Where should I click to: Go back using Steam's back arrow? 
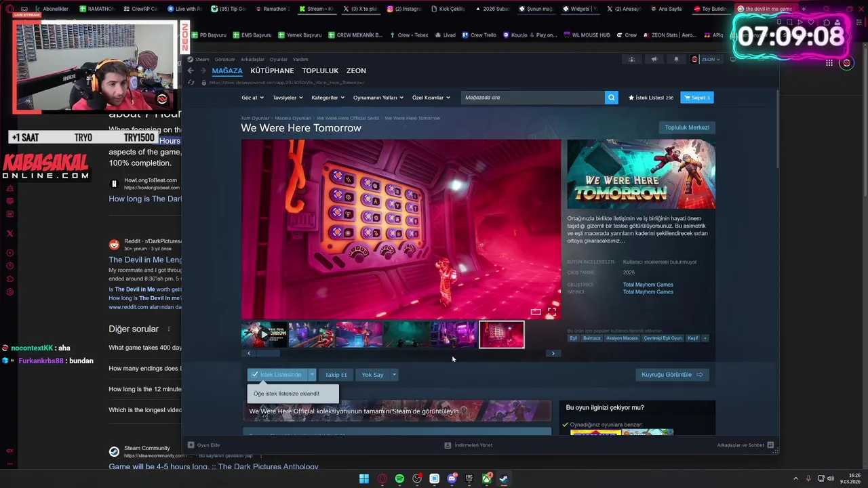click(x=191, y=70)
